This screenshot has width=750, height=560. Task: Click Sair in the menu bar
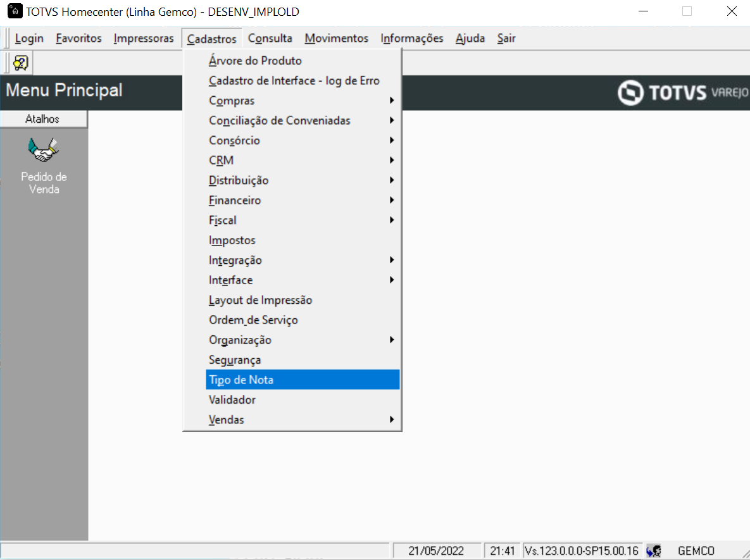[x=506, y=38]
